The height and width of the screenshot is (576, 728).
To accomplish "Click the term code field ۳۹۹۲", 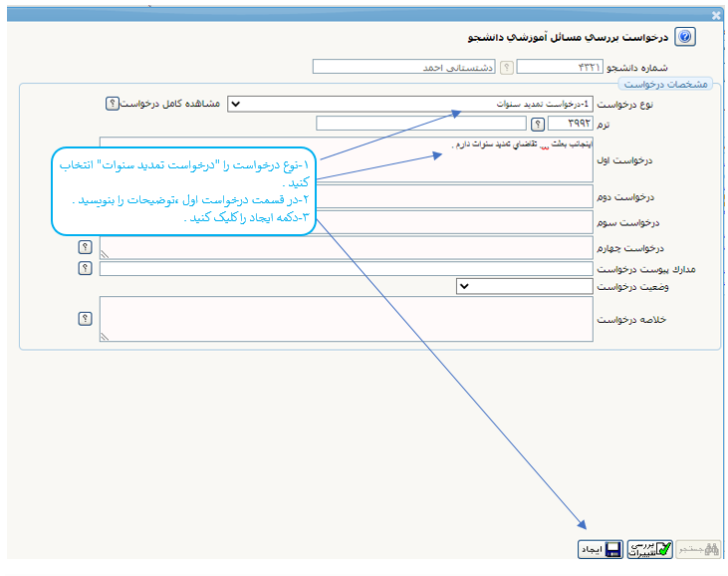I will (570, 124).
